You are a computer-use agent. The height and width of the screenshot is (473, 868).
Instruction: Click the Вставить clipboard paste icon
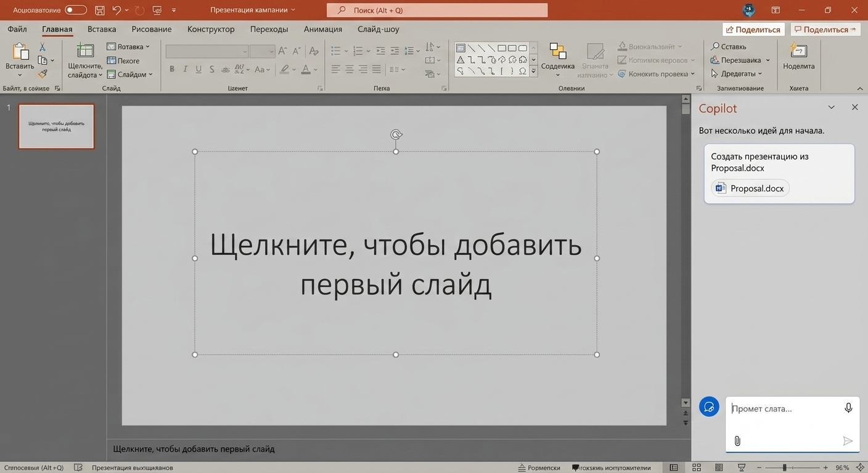pyautogui.click(x=20, y=52)
